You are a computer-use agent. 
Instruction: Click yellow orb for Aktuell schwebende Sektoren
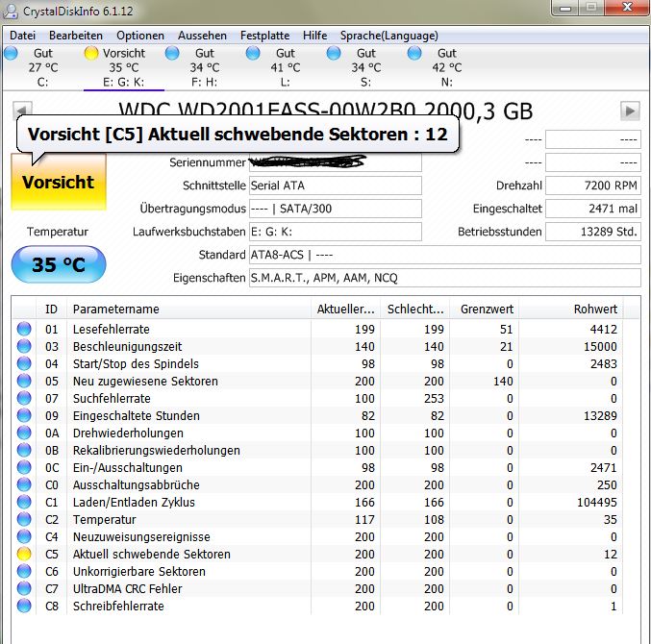click(24, 554)
